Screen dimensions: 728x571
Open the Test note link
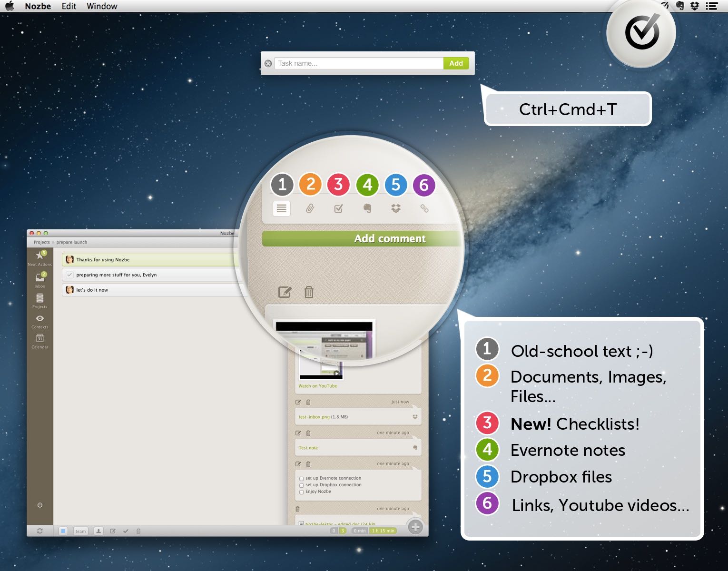308,448
